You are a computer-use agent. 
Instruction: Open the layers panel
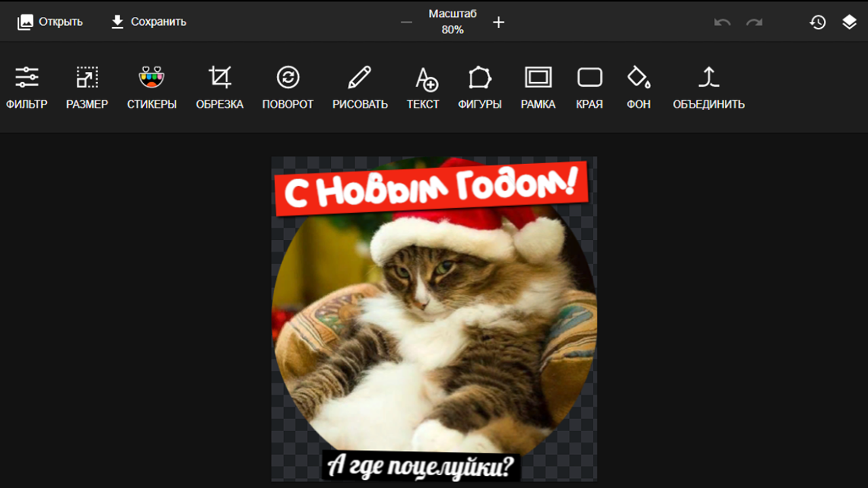[x=849, y=22]
